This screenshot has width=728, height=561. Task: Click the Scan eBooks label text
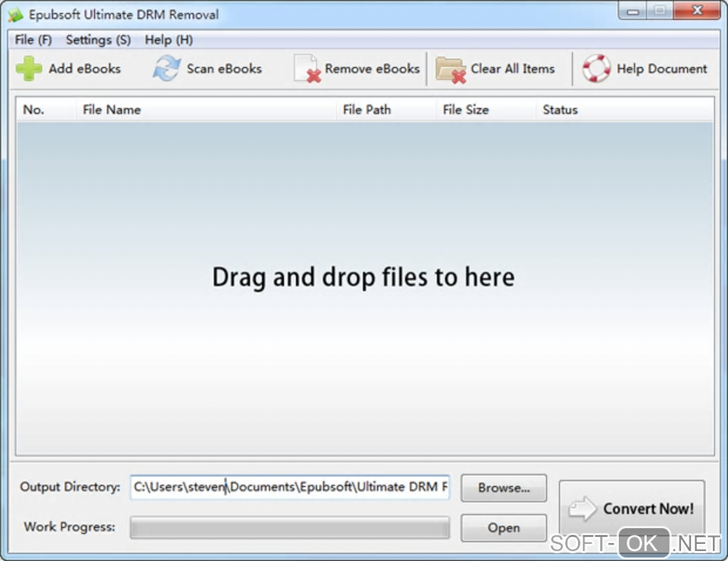coord(224,69)
